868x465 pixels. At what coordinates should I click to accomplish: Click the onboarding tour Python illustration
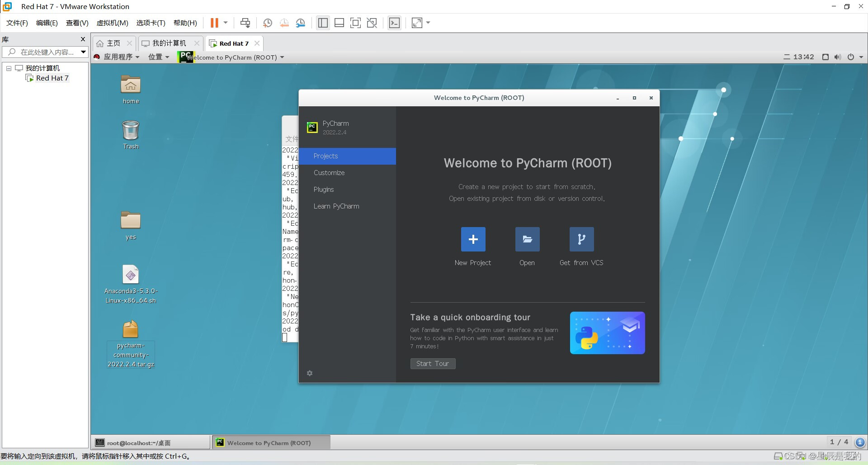tap(607, 332)
